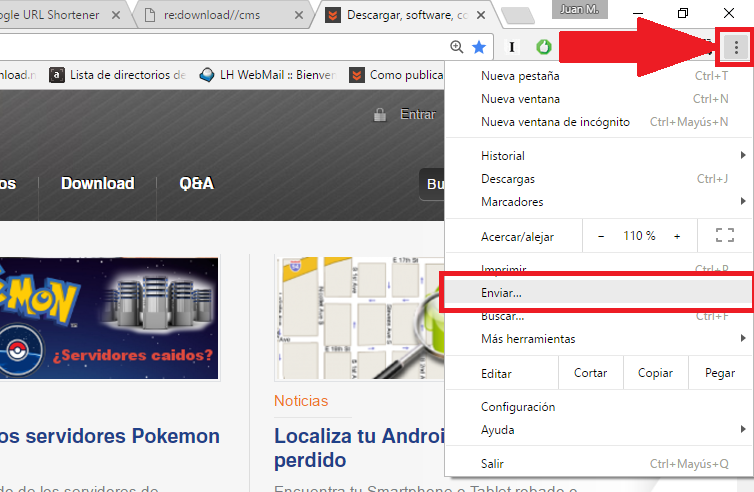Click the Noticias category link
Screen dimensions: 754x492
point(301,401)
